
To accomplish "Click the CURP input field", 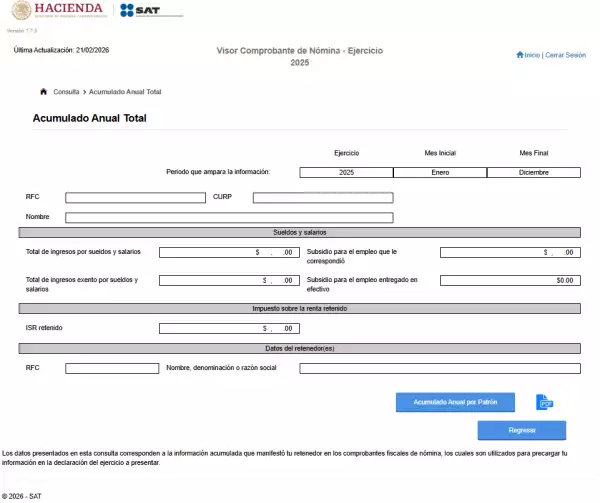I will point(322,198).
